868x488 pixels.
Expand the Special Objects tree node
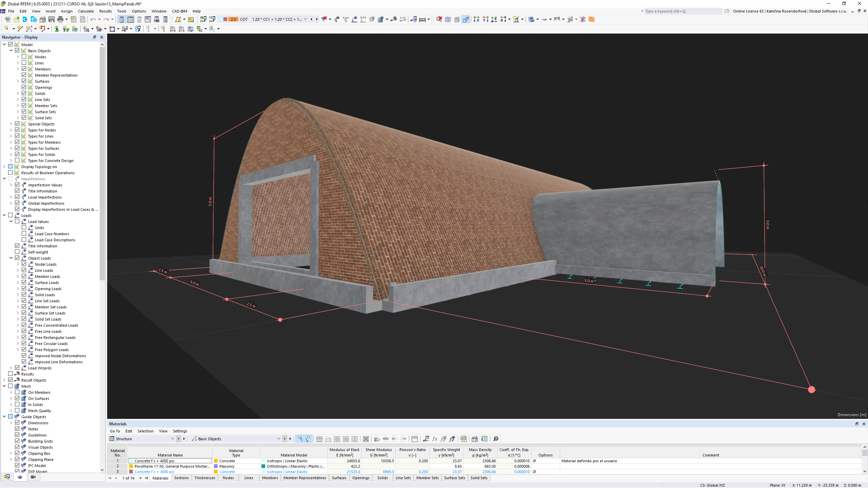point(10,123)
